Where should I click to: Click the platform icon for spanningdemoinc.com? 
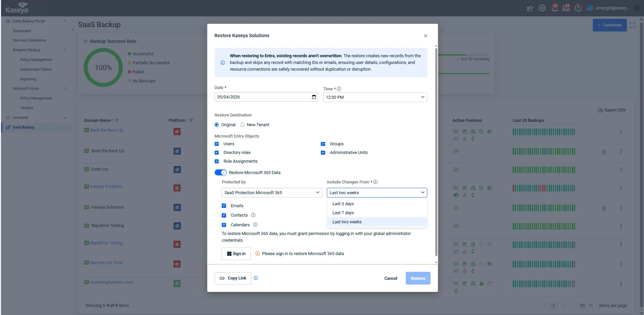pyautogui.click(x=177, y=284)
